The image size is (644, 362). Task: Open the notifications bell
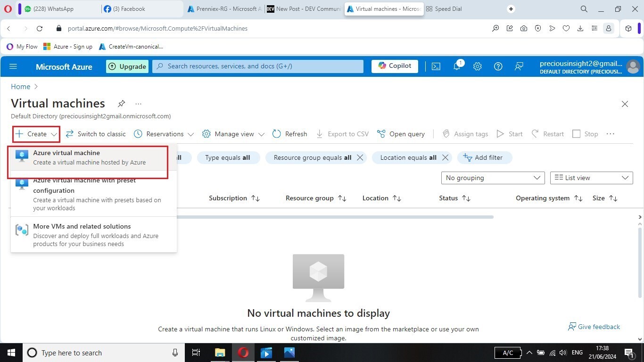pyautogui.click(x=457, y=66)
